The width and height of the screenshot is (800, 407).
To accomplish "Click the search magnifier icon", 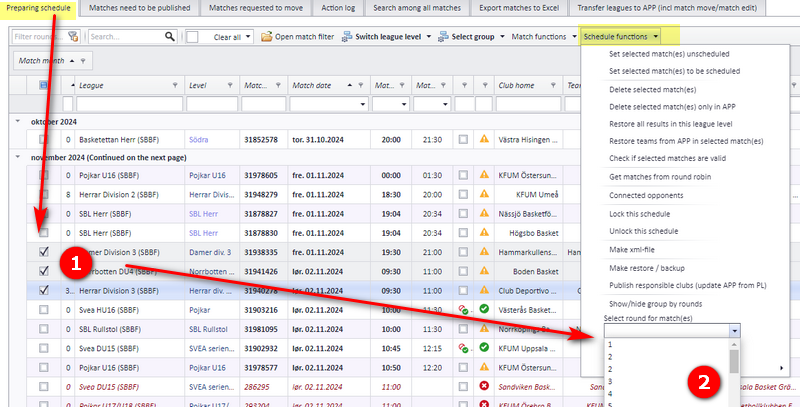I will coord(169,37).
